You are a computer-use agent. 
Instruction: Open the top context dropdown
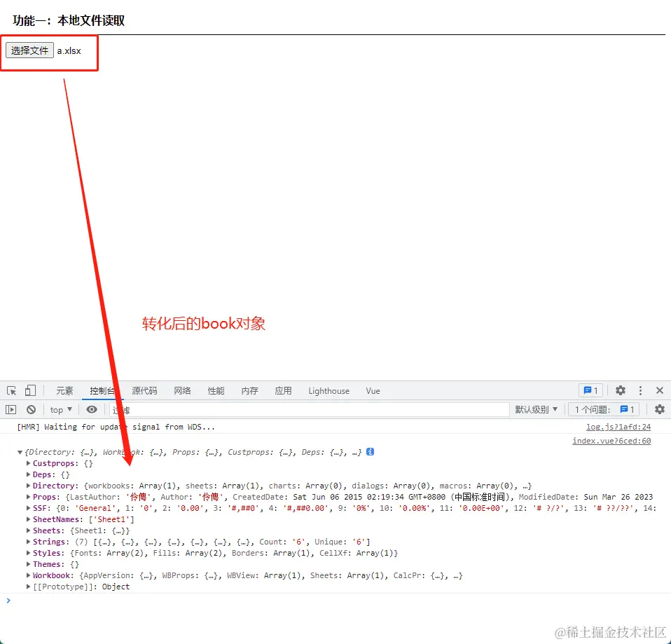61,410
